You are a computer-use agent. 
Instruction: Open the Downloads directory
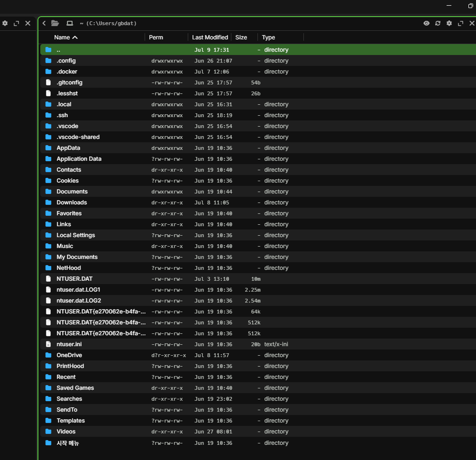point(72,202)
